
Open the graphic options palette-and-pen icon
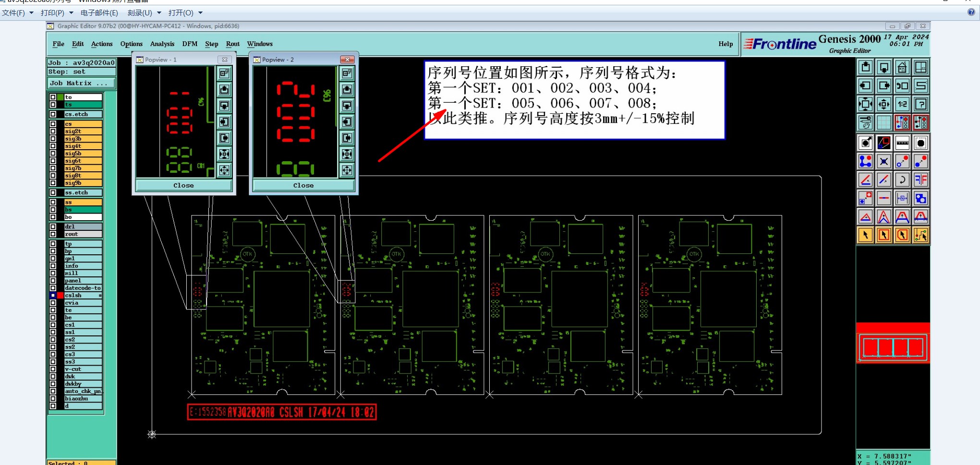coord(865,123)
